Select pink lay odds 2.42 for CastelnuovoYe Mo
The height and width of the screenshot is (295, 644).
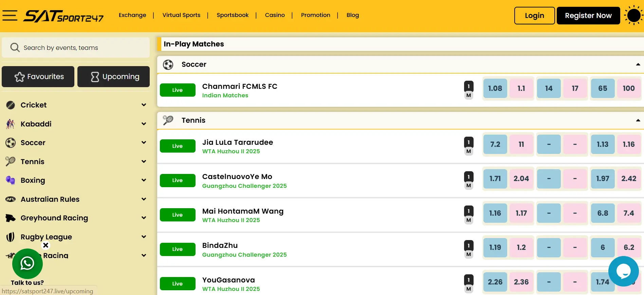tap(629, 179)
